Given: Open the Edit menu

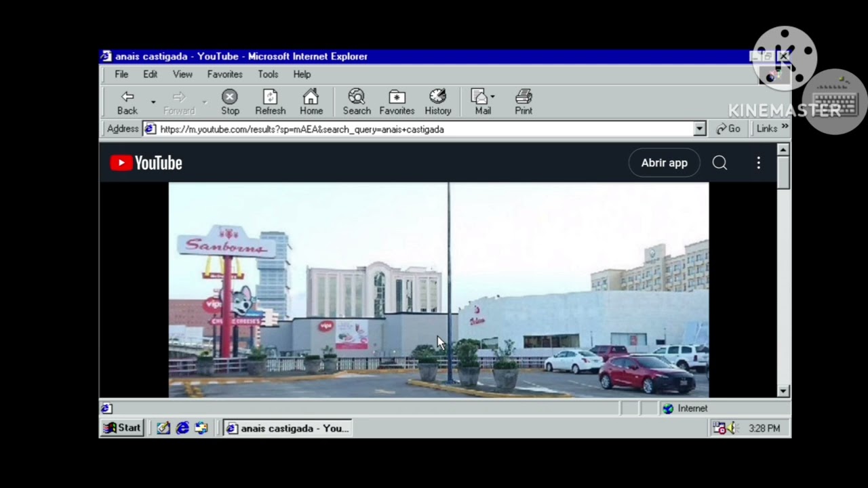Looking at the screenshot, I should [150, 75].
